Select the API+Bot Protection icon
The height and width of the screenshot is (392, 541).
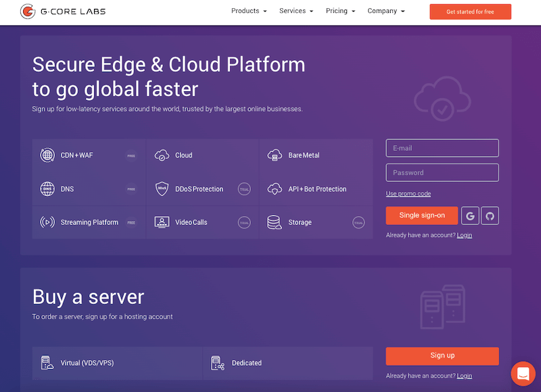point(275,189)
